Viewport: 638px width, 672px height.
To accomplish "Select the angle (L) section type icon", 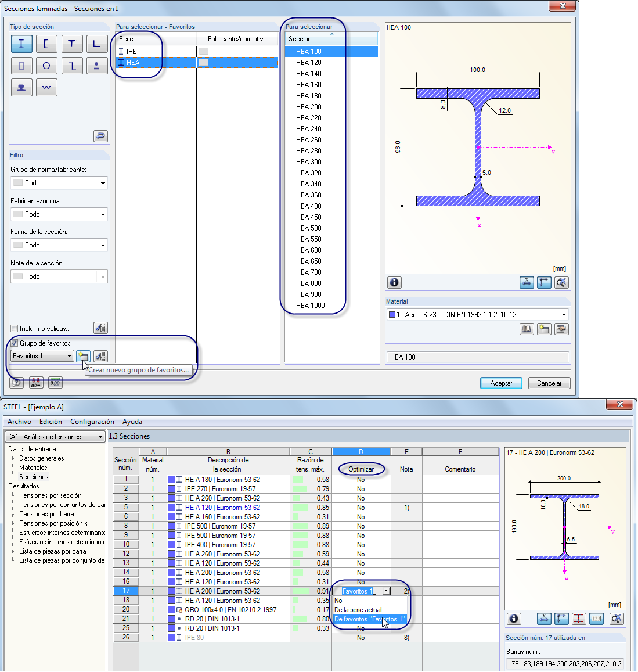I will click(x=97, y=44).
